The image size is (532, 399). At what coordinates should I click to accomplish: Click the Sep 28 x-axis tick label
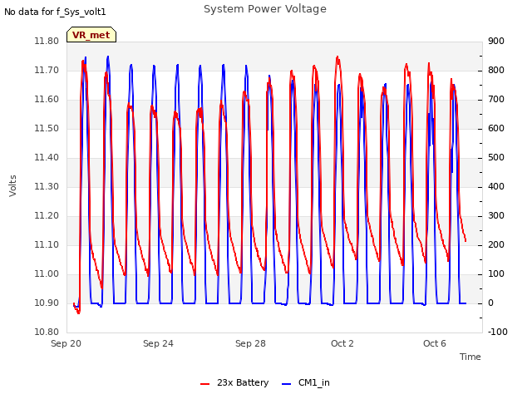[x=250, y=343]
